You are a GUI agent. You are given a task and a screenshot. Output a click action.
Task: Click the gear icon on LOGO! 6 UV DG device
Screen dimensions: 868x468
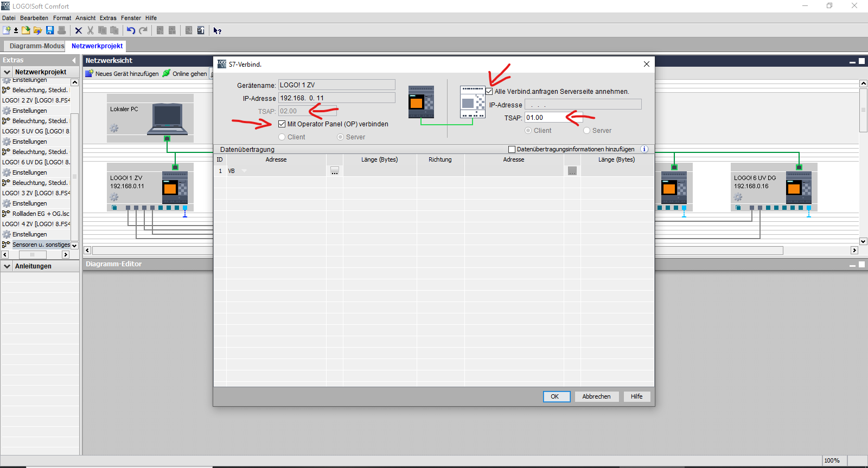[738, 197]
